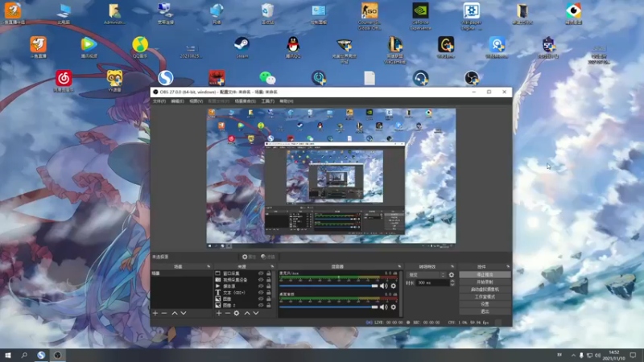Add a new source with plus button
Screen dimensions: 644x362
[219, 313]
